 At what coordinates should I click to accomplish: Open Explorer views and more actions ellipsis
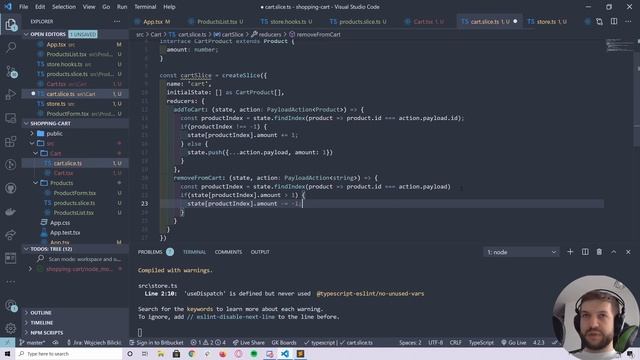(x=117, y=21)
